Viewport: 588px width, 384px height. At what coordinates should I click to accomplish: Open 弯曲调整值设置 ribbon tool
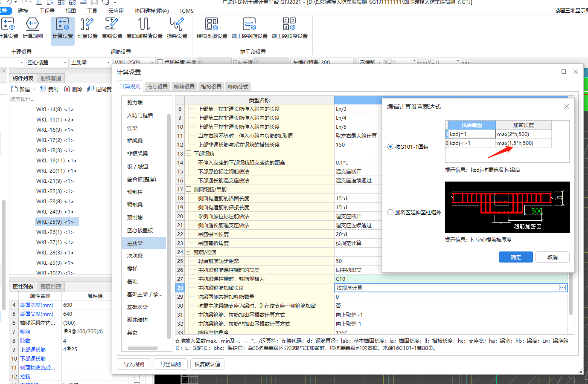click(145, 28)
